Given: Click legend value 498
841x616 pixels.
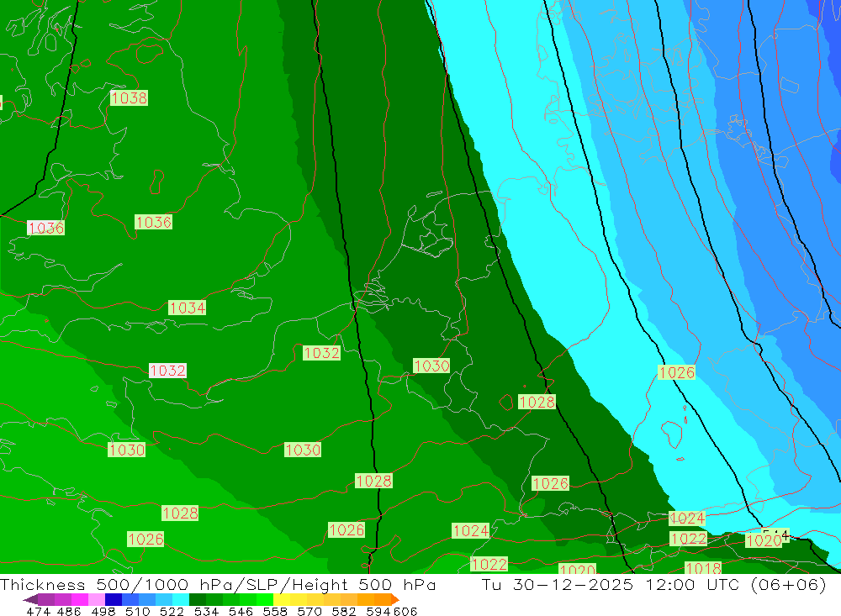Looking at the screenshot, I should tap(103, 611).
